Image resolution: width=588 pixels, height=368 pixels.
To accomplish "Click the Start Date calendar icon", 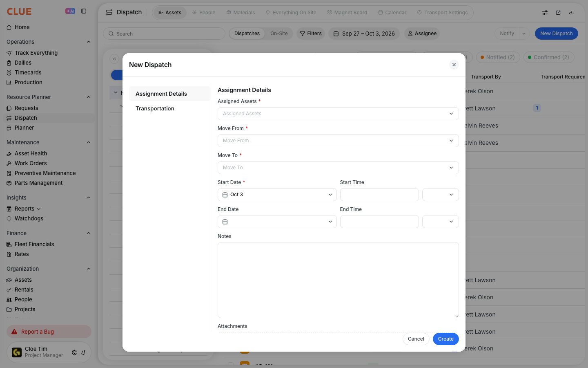I will click(225, 195).
